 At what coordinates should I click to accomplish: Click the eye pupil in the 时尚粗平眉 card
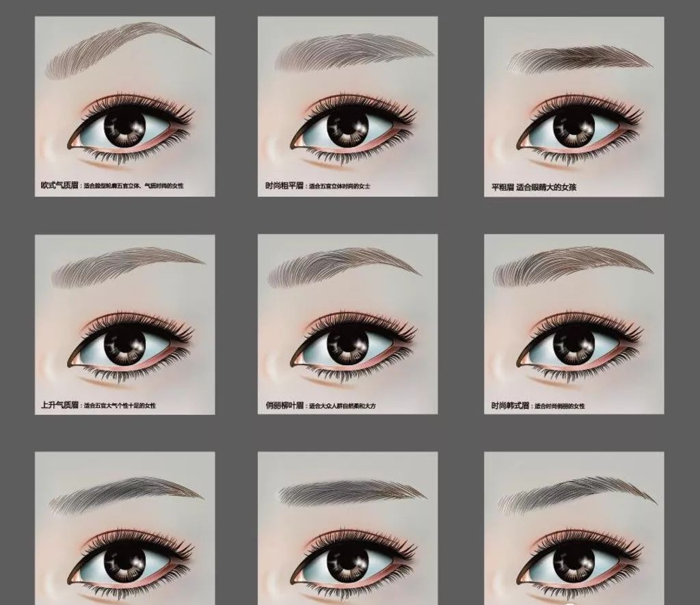pos(349,127)
